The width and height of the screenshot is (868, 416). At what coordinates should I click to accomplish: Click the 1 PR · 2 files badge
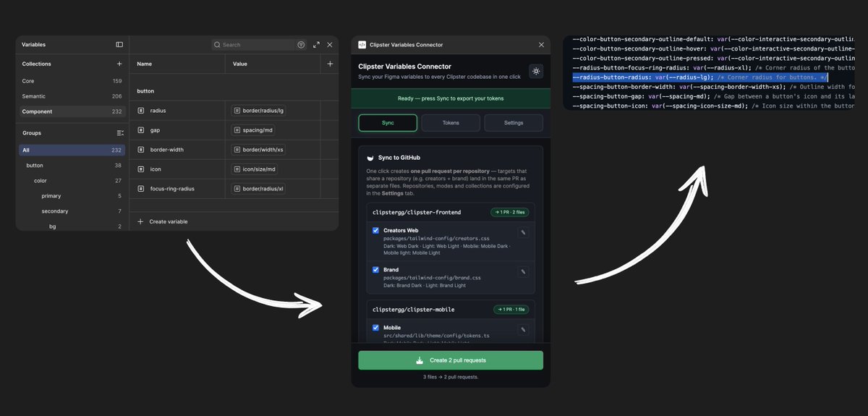coord(509,212)
